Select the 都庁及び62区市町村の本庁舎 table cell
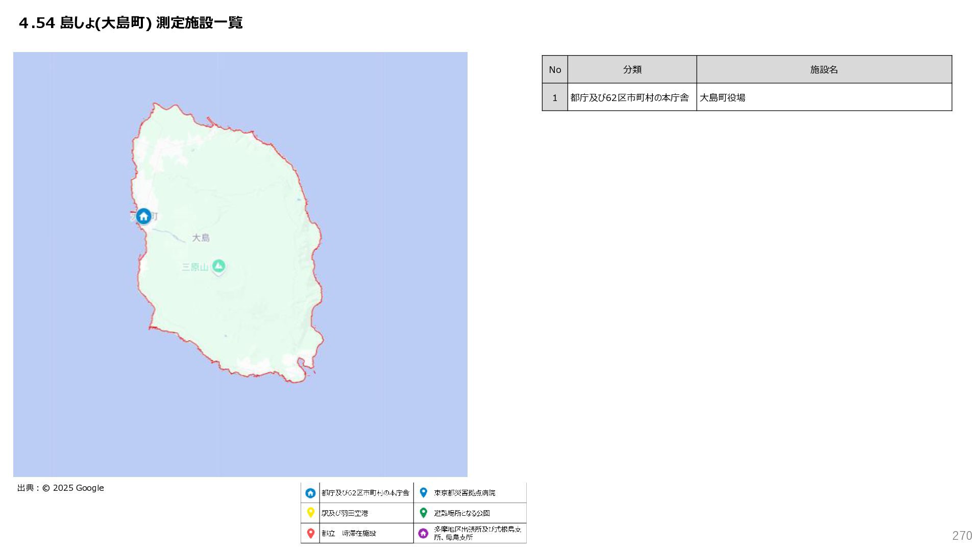Viewport: 980px width, 551px height. point(629,97)
